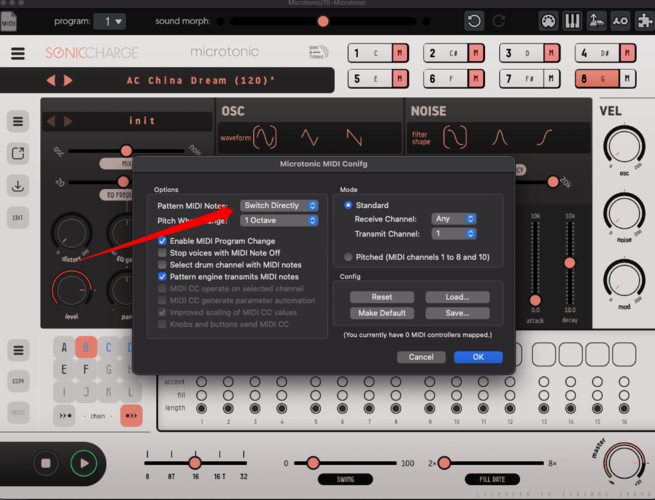Click the MIDI file icon in top bar

coord(8,21)
